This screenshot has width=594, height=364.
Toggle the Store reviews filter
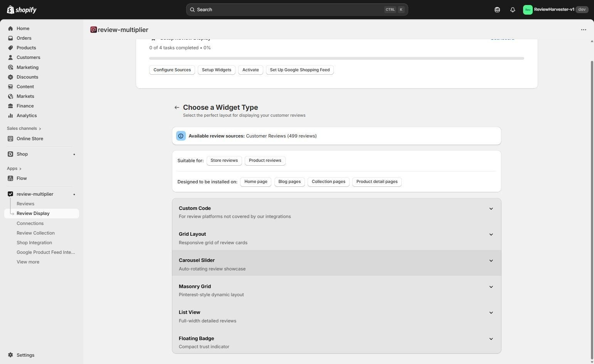click(x=224, y=160)
